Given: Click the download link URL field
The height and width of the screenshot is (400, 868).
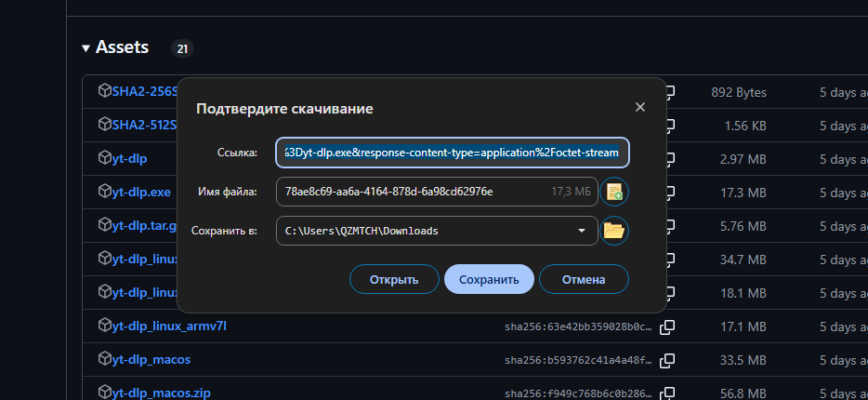Looking at the screenshot, I should [x=453, y=153].
